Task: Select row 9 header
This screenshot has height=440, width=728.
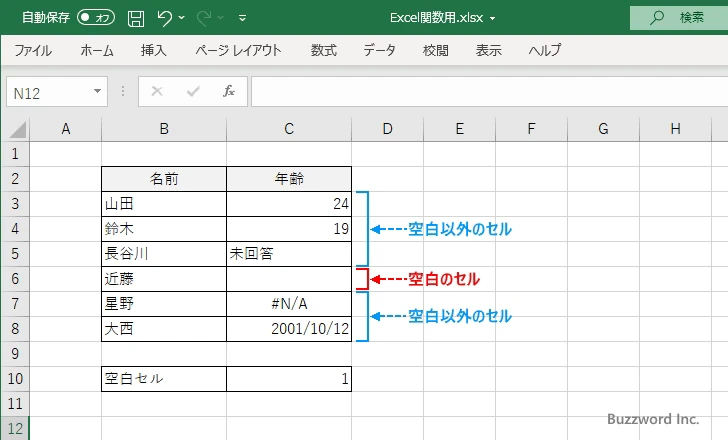Action: point(15,354)
